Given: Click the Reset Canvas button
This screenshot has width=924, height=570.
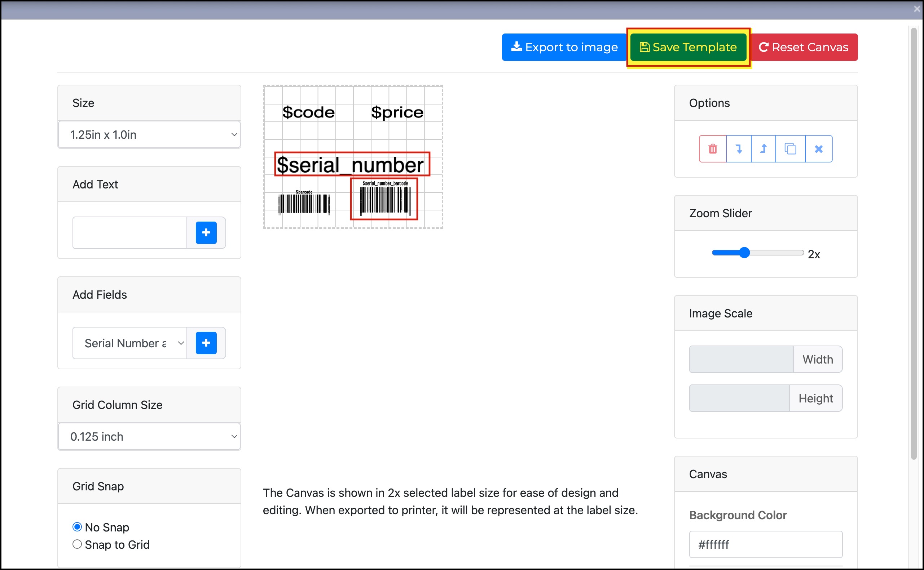Looking at the screenshot, I should 804,47.
